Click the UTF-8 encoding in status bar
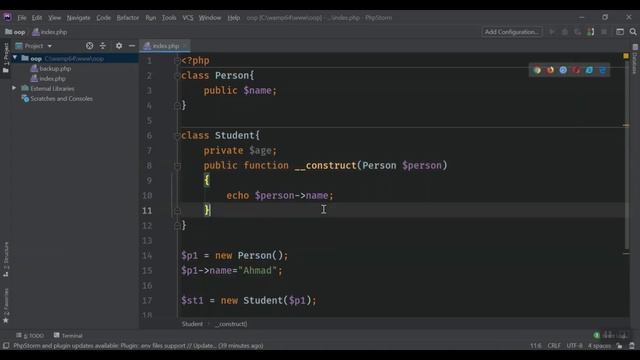This screenshot has height=360, width=640. point(574,346)
